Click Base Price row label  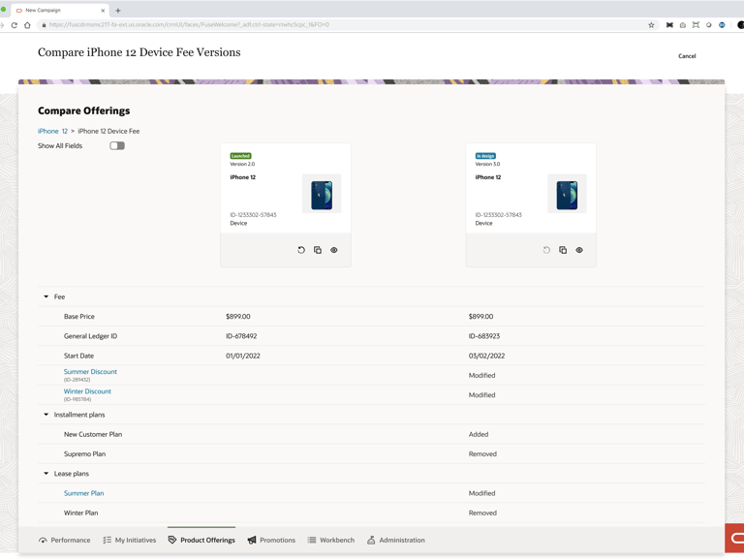[x=79, y=316]
